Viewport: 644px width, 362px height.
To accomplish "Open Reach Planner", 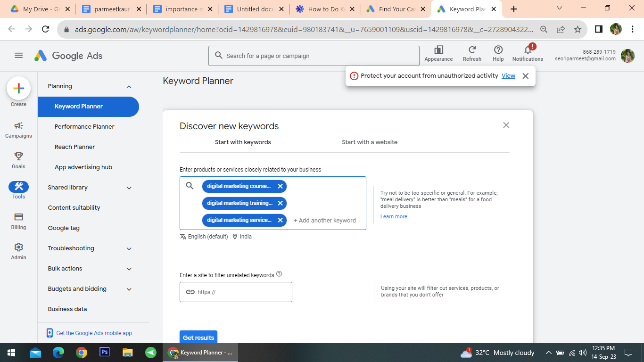I will pyautogui.click(x=74, y=147).
